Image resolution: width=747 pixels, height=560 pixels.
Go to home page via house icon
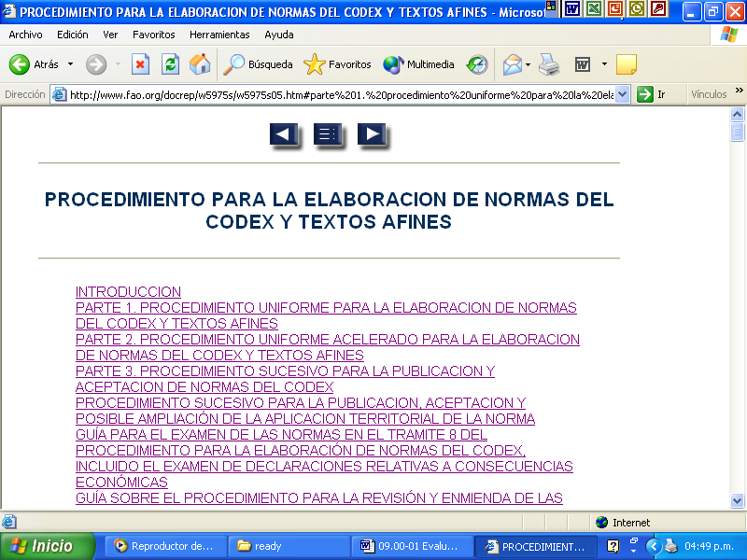coord(200,64)
